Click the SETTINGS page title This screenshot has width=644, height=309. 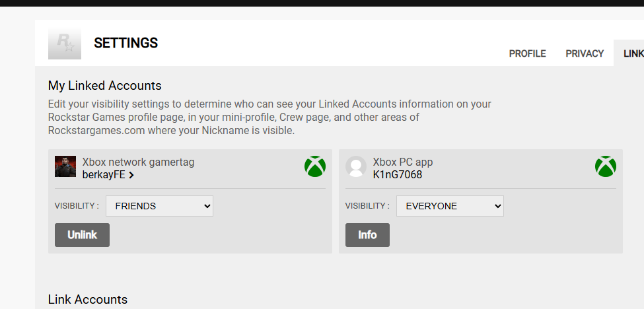pos(125,43)
